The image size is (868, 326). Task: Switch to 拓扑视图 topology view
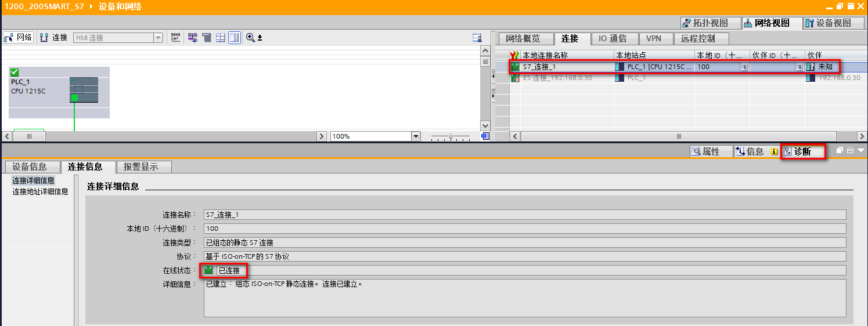711,23
